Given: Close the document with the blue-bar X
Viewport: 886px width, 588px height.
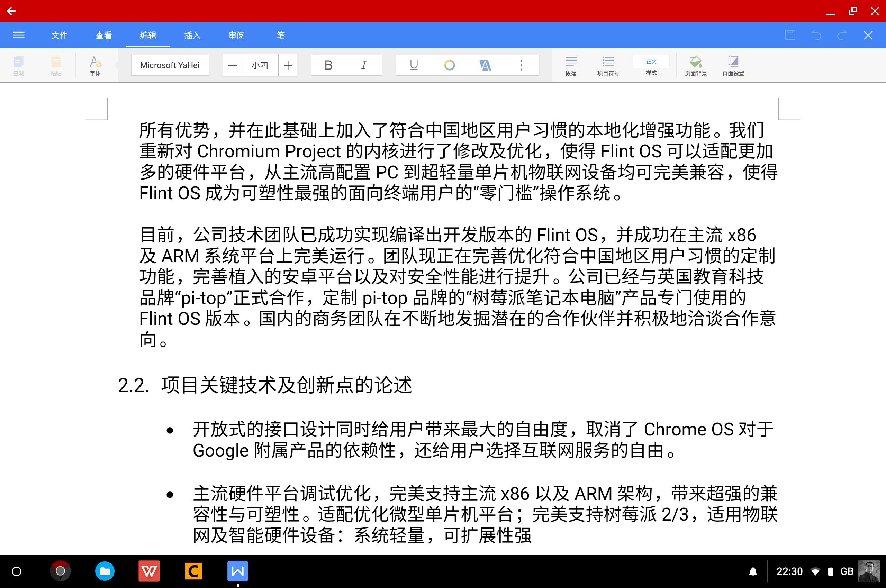Looking at the screenshot, I should (x=868, y=35).
